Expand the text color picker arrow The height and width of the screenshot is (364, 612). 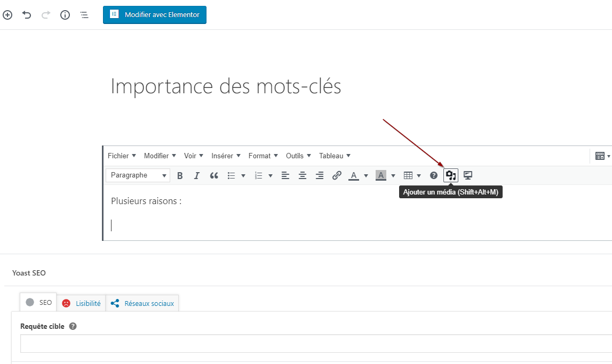(366, 175)
